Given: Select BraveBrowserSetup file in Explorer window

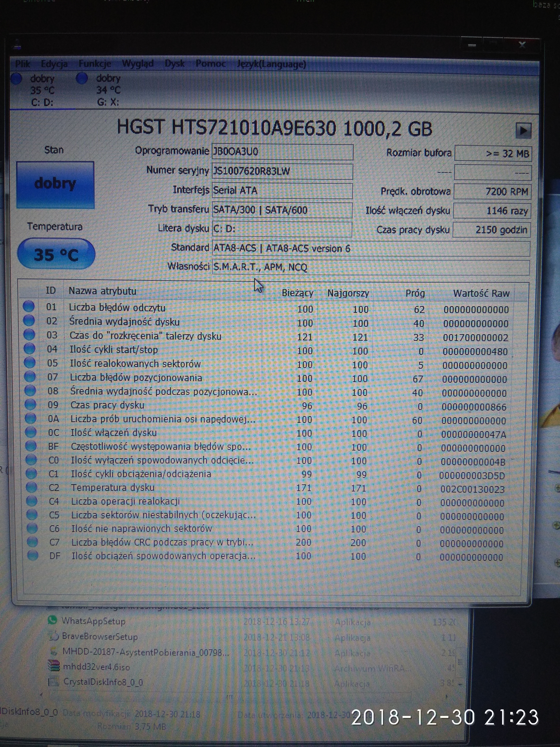Looking at the screenshot, I should click(x=100, y=637).
